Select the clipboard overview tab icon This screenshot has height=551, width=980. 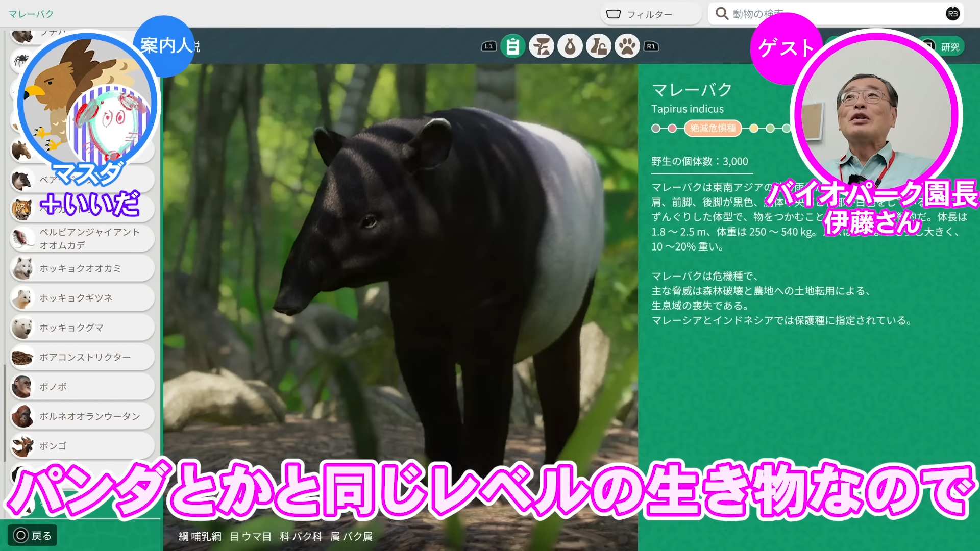pos(512,46)
